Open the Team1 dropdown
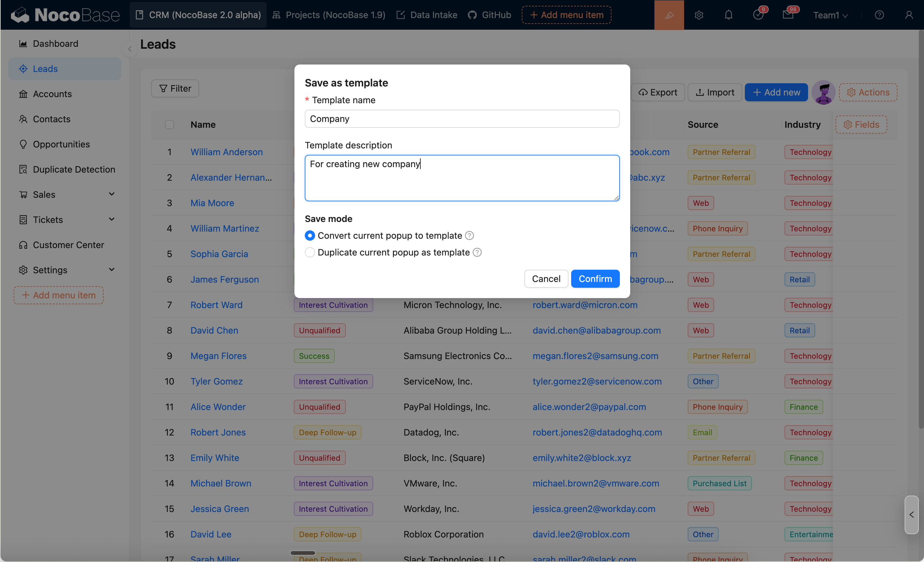This screenshot has height=562, width=924. pyautogui.click(x=830, y=15)
